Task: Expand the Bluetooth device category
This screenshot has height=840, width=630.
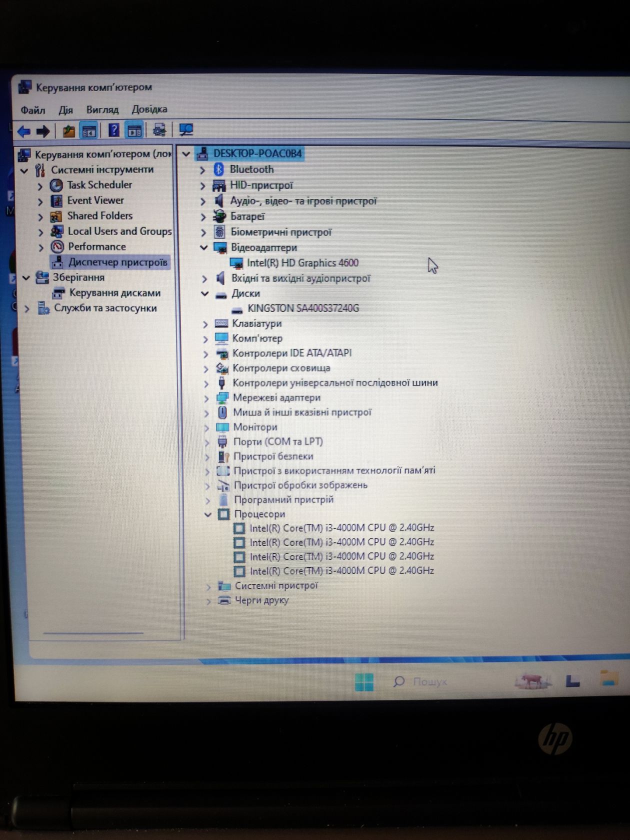Action: 202,170
